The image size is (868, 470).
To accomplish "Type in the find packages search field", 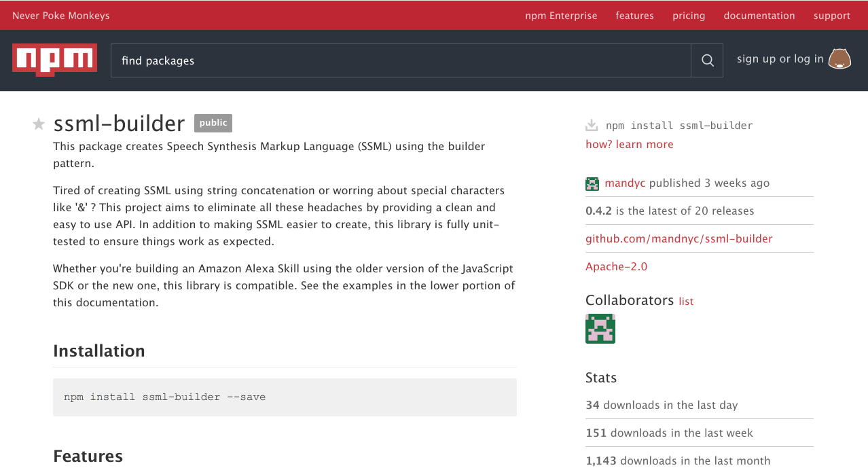I will coord(401,60).
